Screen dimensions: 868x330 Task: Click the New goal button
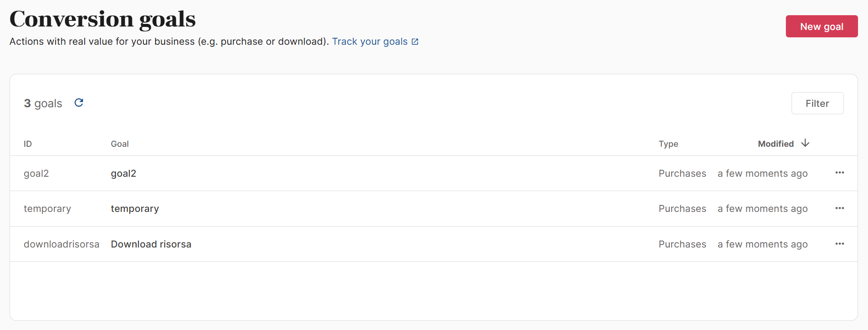821,26
